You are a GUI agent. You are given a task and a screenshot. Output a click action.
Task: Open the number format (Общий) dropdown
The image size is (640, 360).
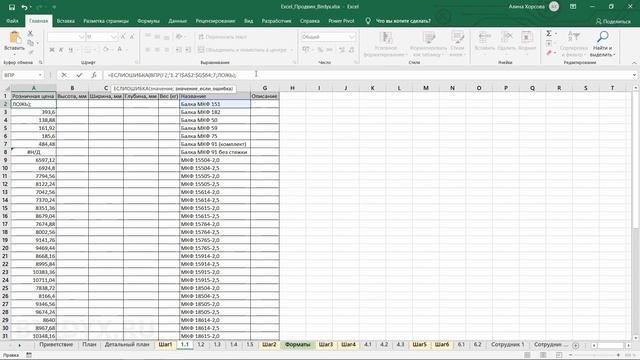(352, 37)
